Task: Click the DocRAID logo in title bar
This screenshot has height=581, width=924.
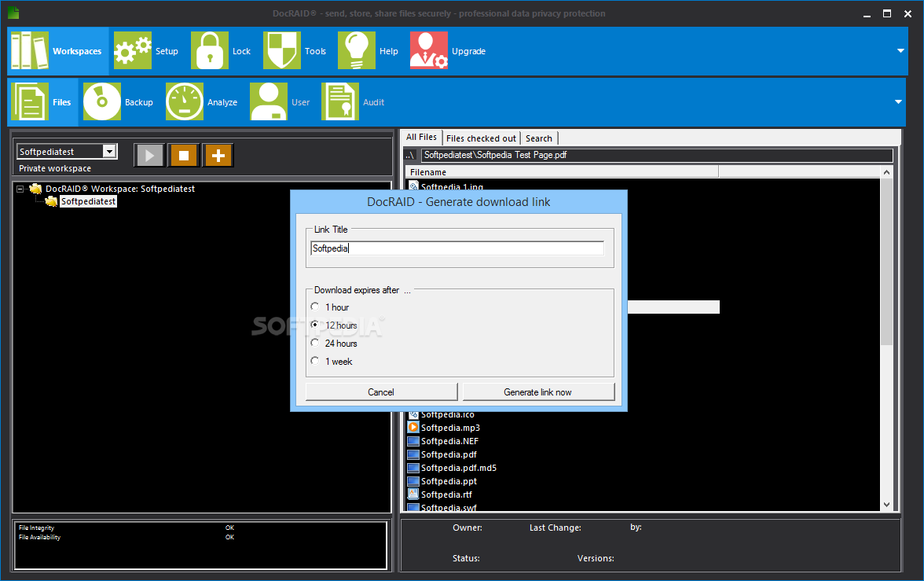Action: click(x=13, y=13)
